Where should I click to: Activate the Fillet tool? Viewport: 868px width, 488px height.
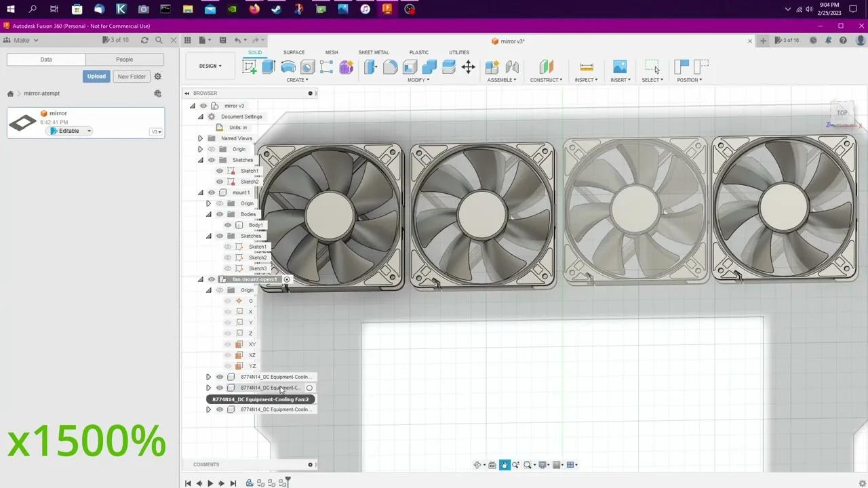(x=390, y=66)
